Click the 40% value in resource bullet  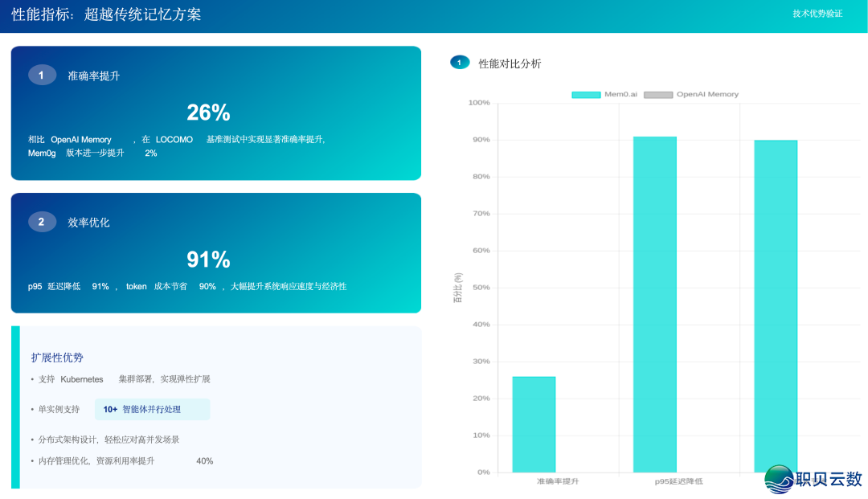pyautogui.click(x=204, y=460)
